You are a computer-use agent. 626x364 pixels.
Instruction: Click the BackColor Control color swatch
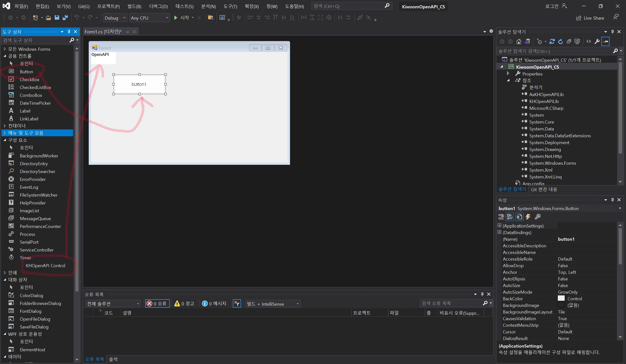(562, 299)
